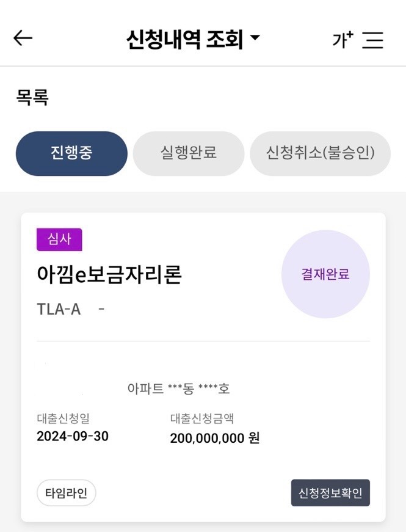This screenshot has width=406, height=532.
Task: Click the 목록 section heading
Action: [32, 98]
